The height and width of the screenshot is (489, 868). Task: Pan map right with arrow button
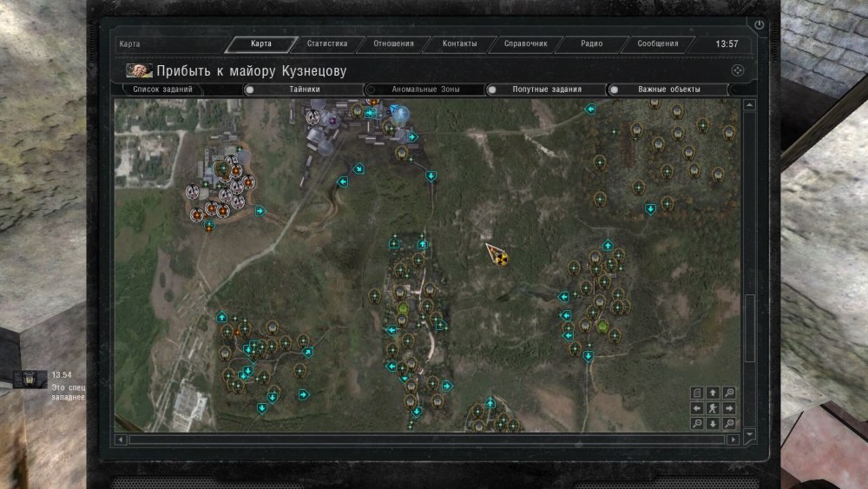[729, 408]
